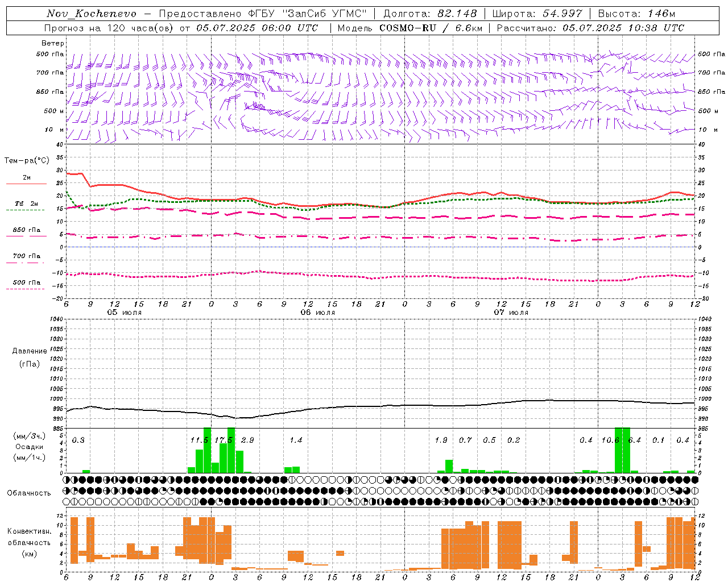Click the 0.7 precipitation total
Image resolution: width=728 pixels, height=582 pixels.
465,440
